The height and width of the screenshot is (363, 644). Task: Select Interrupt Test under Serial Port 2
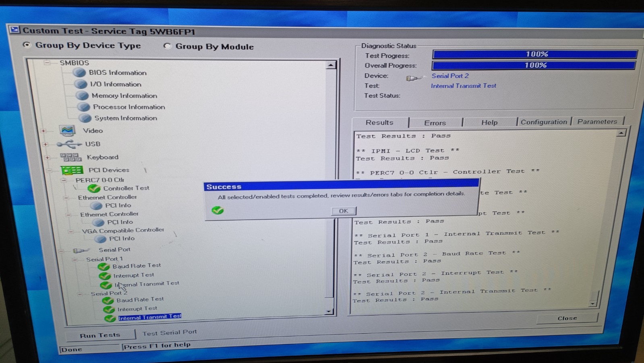click(137, 309)
